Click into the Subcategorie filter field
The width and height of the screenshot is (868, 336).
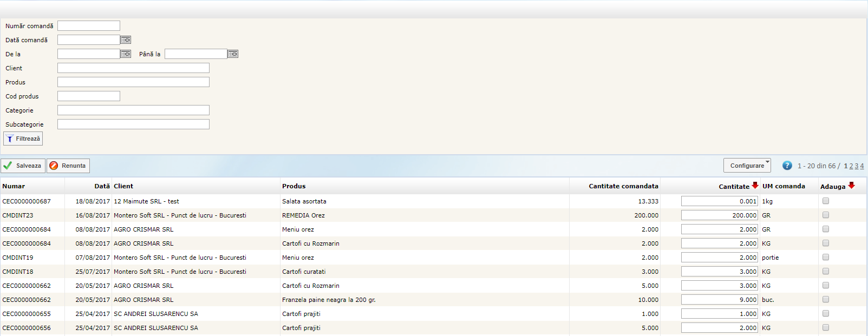point(133,124)
